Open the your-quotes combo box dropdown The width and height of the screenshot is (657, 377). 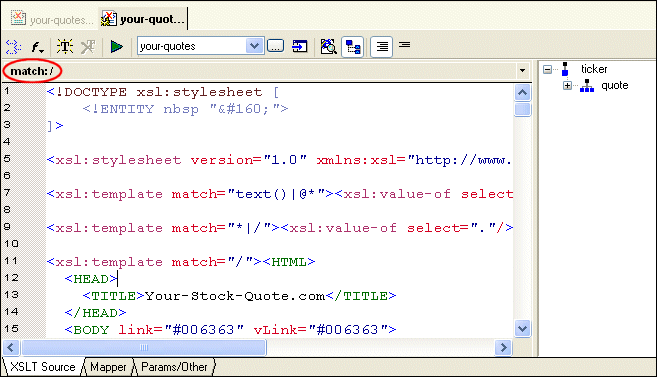click(x=254, y=46)
